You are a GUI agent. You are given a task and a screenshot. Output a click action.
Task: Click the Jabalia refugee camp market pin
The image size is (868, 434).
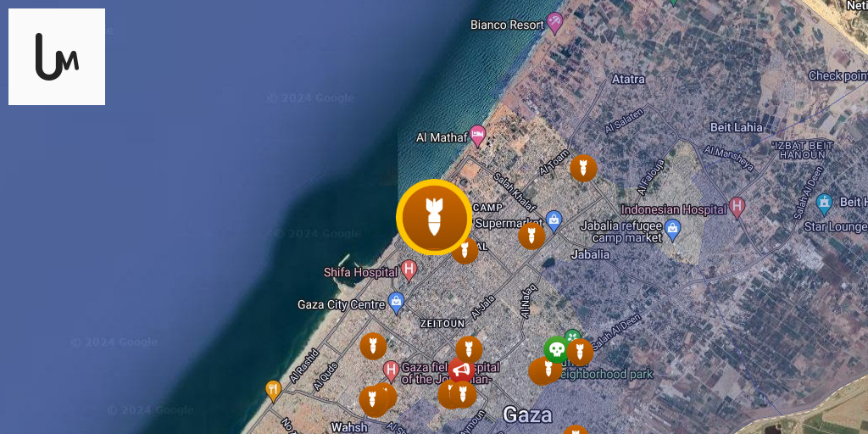[672, 230]
